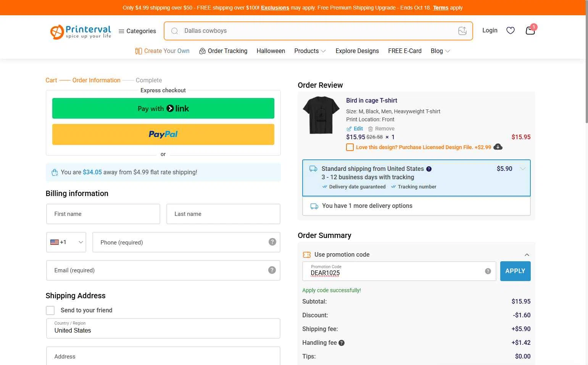
Task: Click the email field help icon
Action: [272, 270]
